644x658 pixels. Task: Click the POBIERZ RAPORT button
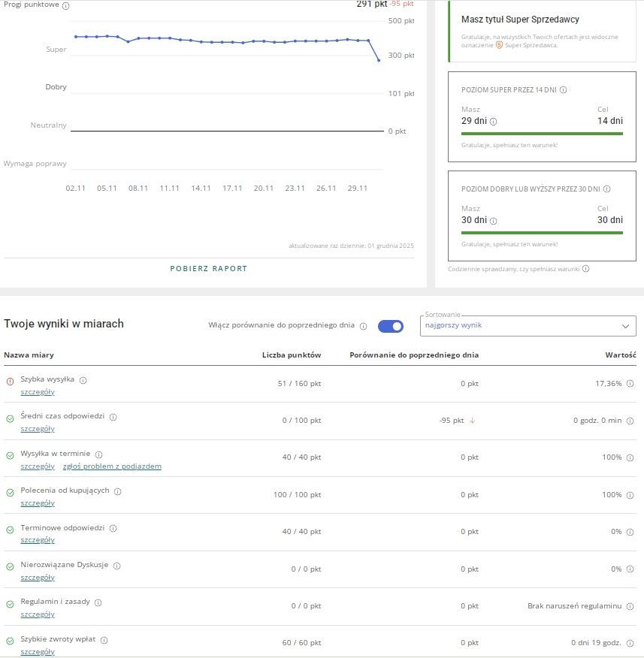click(x=208, y=268)
